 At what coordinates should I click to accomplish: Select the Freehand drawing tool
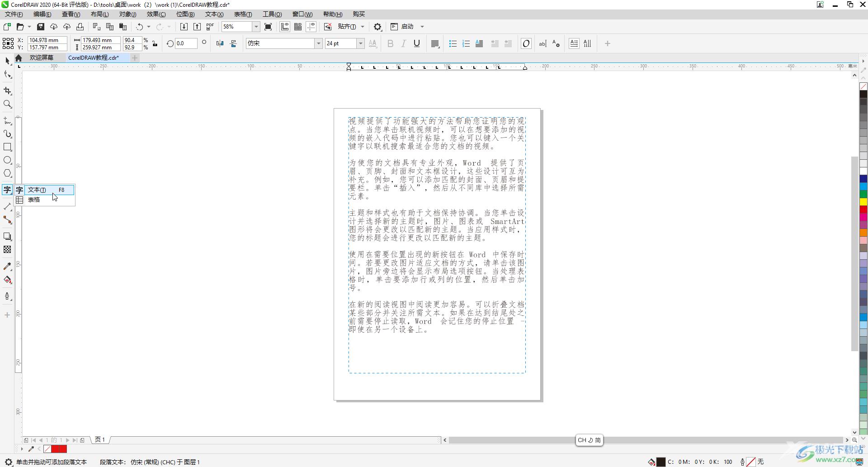pyautogui.click(x=7, y=121)
